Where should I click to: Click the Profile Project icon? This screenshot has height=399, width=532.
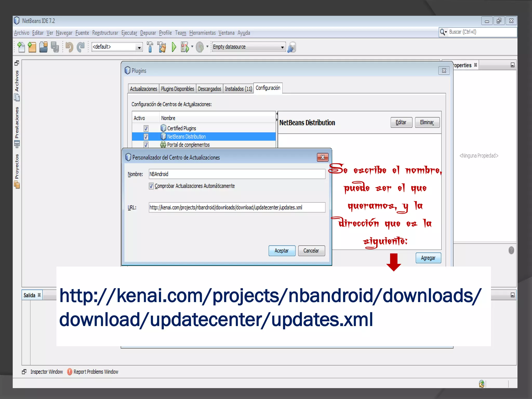pos(200,47)
